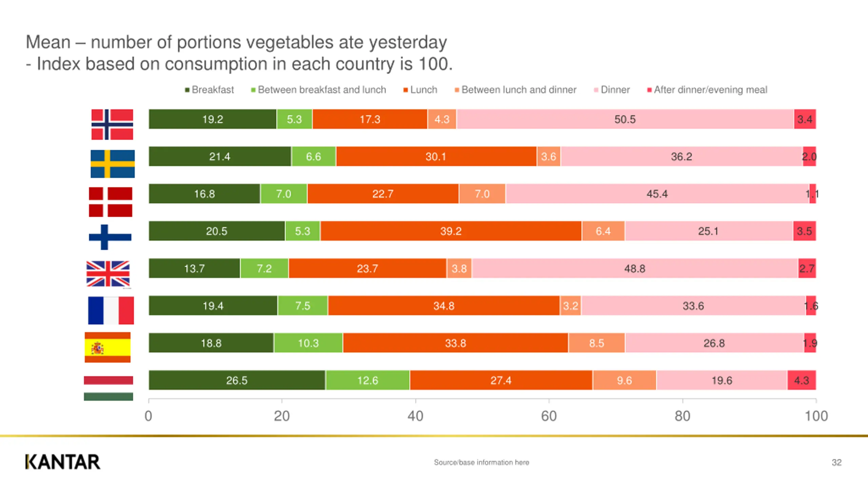Click the Kantar logo
This screenshot has width=868, height=488.
pos(63,462)
